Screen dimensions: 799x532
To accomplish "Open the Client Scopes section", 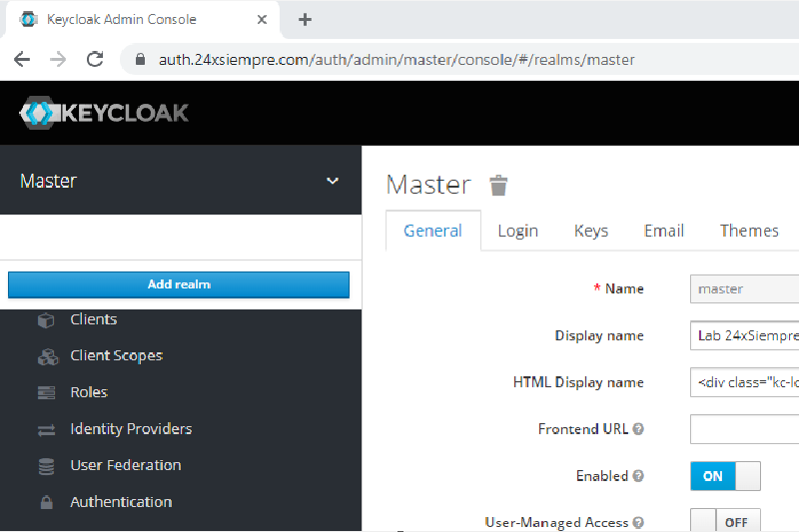I will (117, 355).
